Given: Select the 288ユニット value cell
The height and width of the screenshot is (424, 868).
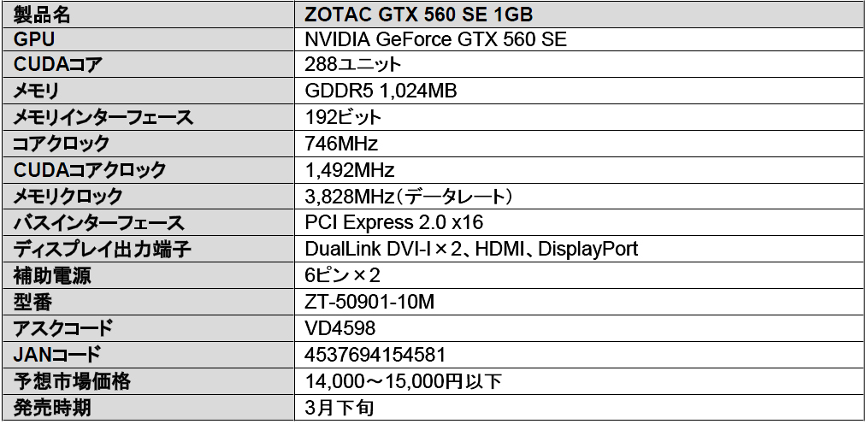Looking at the screenshot, I should [353, 64].
